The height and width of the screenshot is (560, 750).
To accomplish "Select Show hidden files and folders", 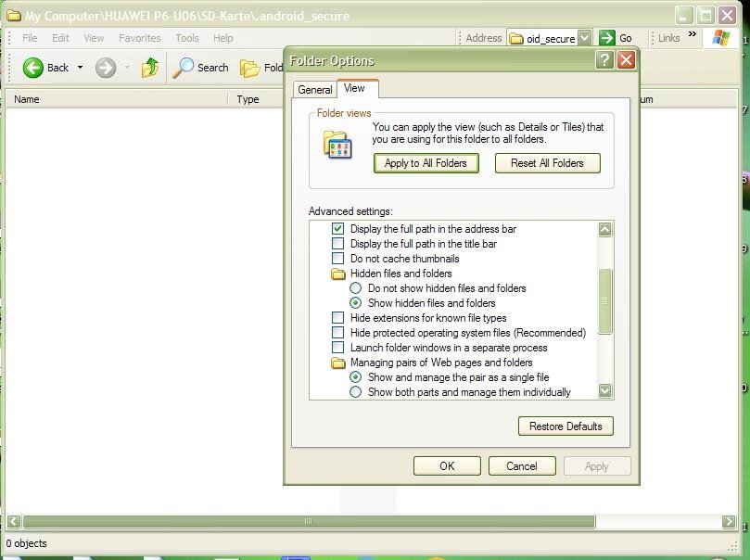I will (x=355, y=303).
